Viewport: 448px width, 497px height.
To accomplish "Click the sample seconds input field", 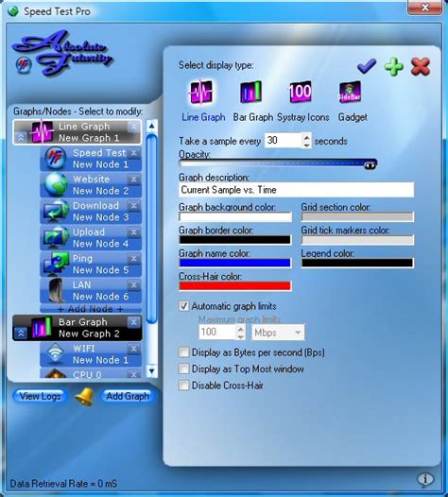I will [284, 141].
